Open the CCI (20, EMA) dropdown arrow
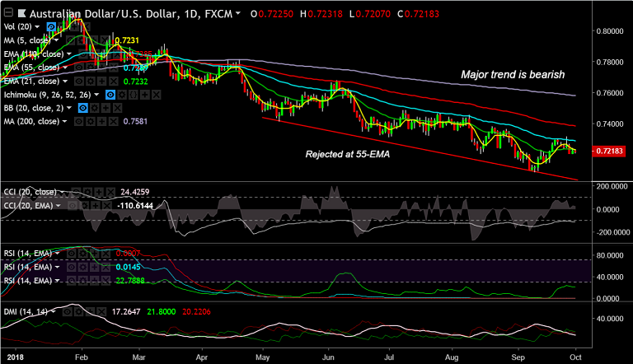 click(x=59, y=206)
